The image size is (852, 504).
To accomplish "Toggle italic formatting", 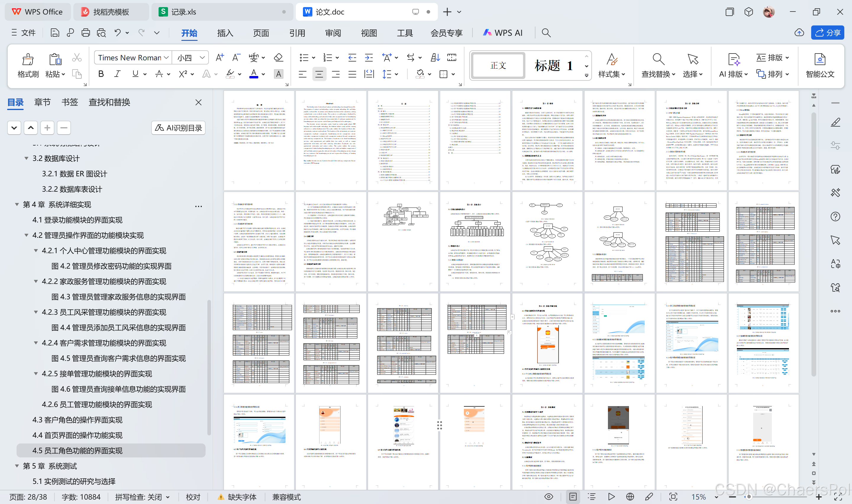I will point(117,74).
